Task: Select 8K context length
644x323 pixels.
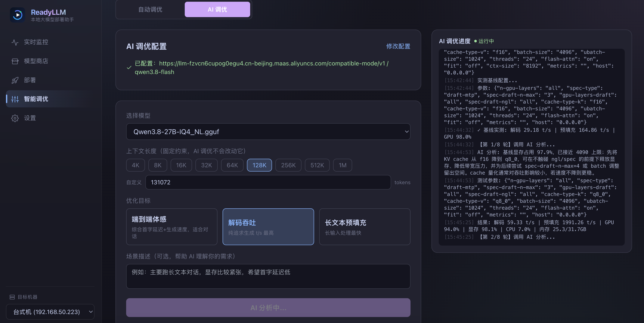Action: [158, 165]
